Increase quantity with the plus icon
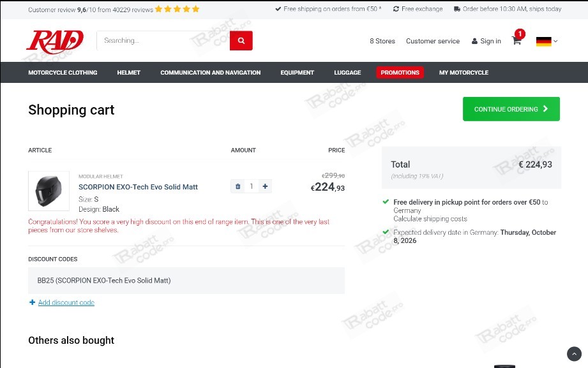 tap(265, 186)
